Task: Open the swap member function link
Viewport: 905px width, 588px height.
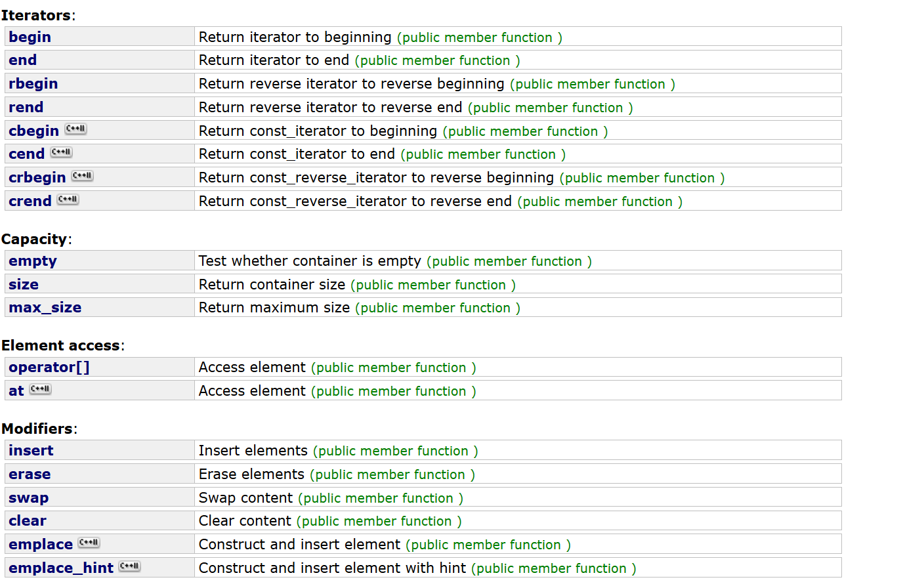Action: (x=28, y=498)
